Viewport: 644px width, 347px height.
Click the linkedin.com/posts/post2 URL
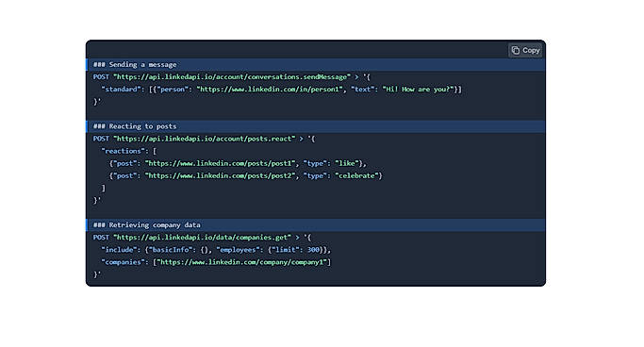[x=220, y=175]
